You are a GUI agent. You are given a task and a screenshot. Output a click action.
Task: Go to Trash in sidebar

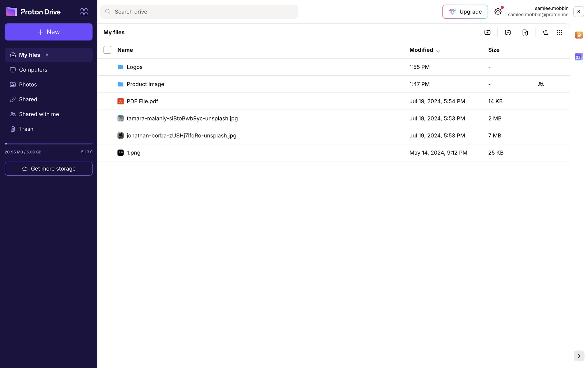26,129
